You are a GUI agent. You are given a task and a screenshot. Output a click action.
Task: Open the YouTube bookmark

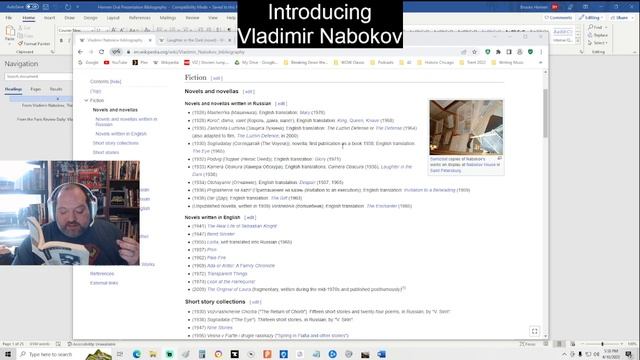[116, 62]
